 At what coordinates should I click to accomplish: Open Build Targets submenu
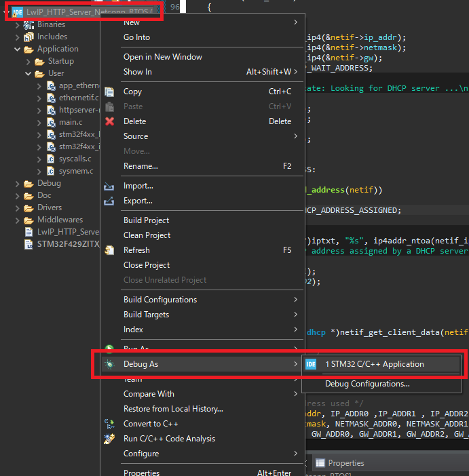point(202,315)
